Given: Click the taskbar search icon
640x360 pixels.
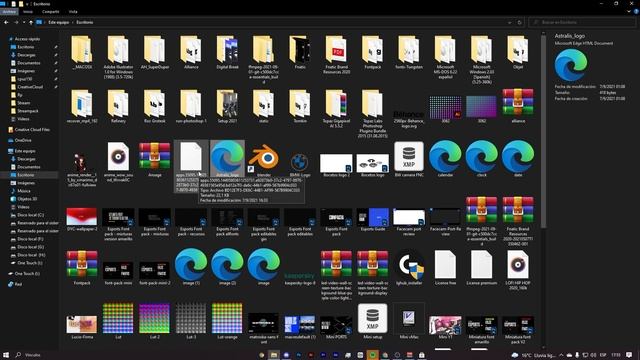Looking at the screenshot, I should [x=18, y=355].
